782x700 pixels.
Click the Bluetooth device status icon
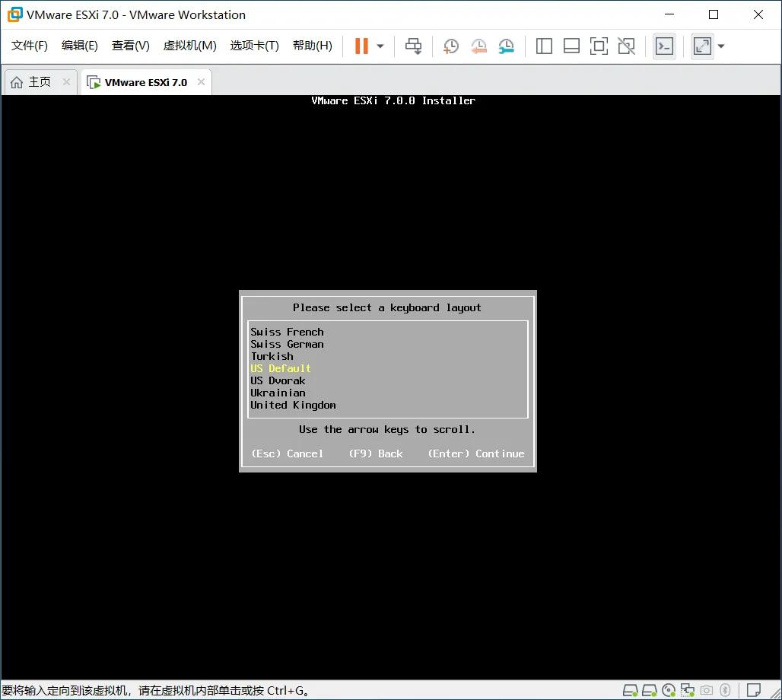coord(726,690)
